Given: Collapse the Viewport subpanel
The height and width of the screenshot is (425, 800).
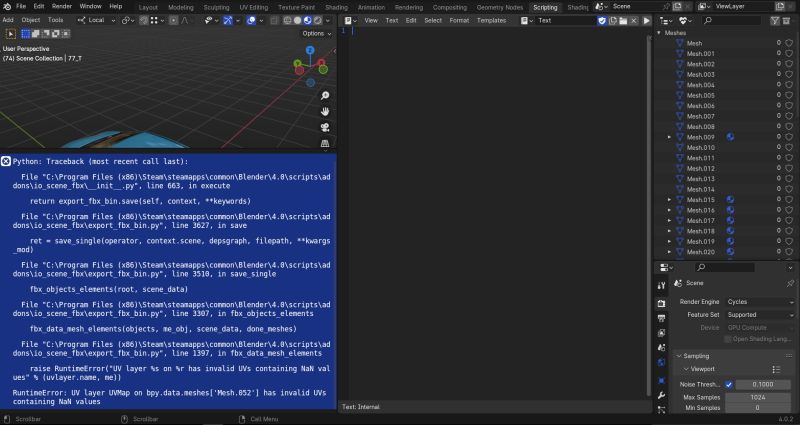Looking at the screenshot, I should coord(686,369).
